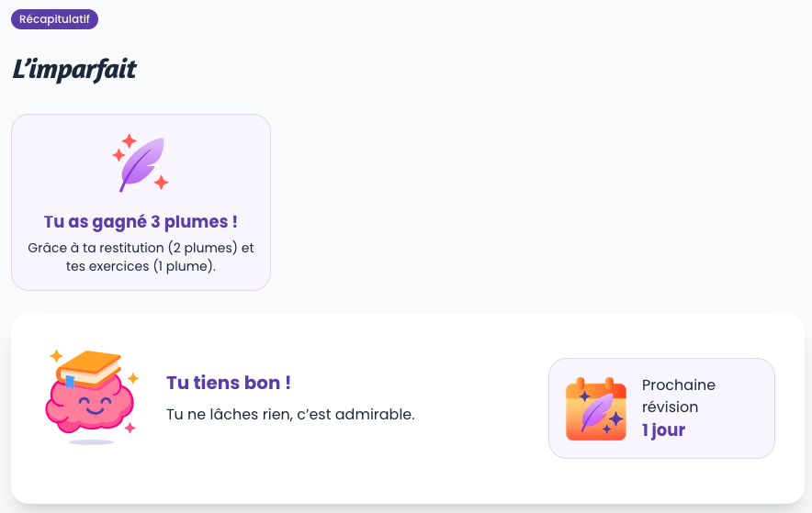Select the Récapitulatif badge
The height and width of the screenshot is (513, 812).
tap(54, 19)
